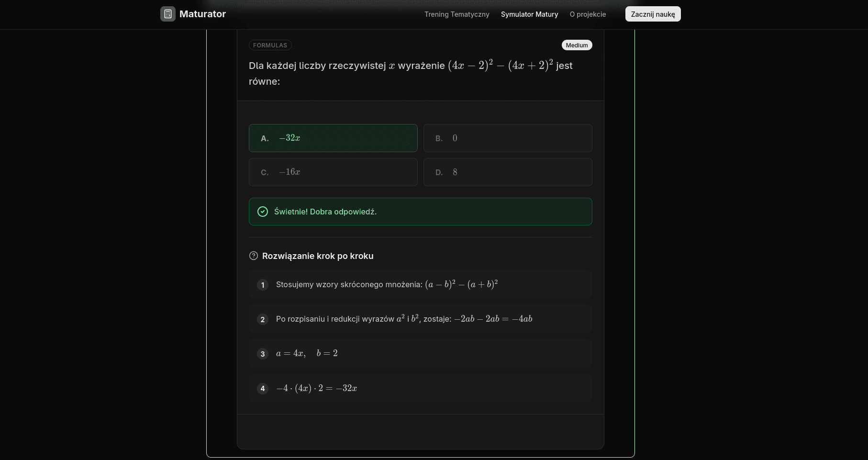Open the 'O projekcie' link

pyautogui.click(x=588, y=14)
